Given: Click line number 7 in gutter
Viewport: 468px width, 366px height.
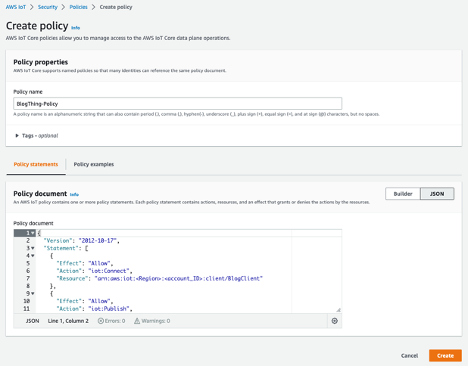Looking at the screenshot, I should [x=28, y=279].
